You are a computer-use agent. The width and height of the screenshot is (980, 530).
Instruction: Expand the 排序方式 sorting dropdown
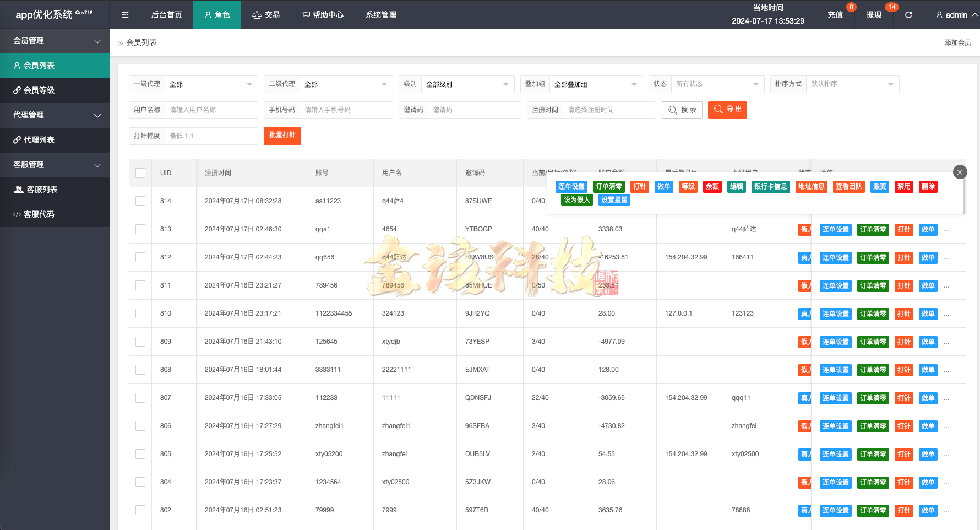pos(852,84)
